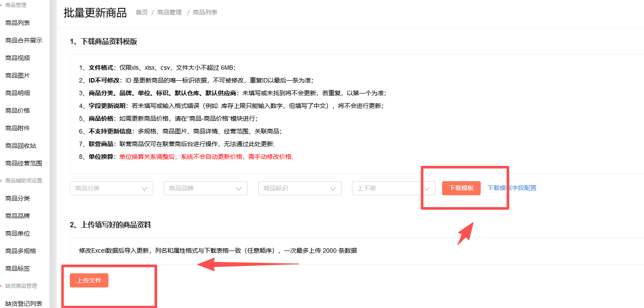Open 商品回收站 sidebar entry
Image resolution: width=644 pixels, height=308 pixels.
pos(21,146)
